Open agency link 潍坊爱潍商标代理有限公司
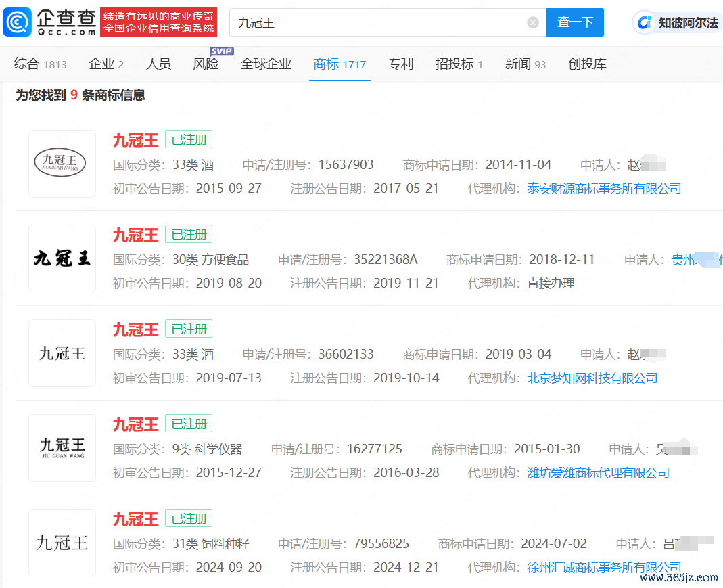 tap(598, 473)
